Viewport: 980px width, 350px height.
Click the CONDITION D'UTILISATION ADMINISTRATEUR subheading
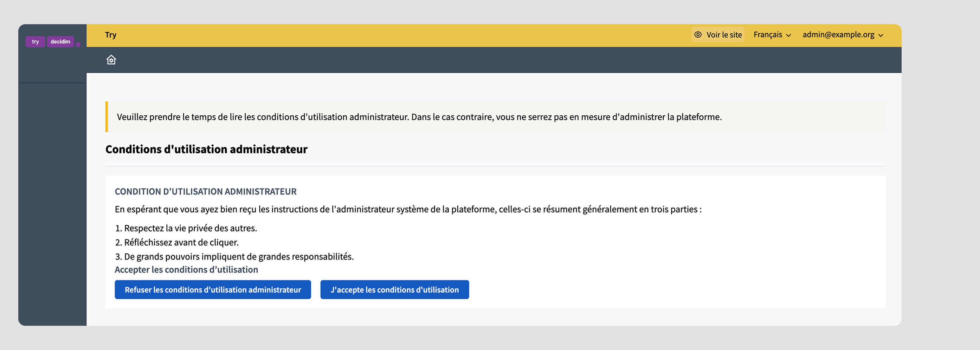pyautogui.click(x=205, y=192)
